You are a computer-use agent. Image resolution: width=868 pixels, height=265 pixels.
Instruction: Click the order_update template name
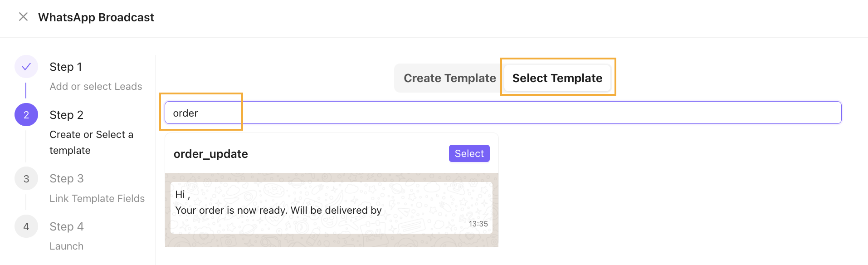[211, 154]
